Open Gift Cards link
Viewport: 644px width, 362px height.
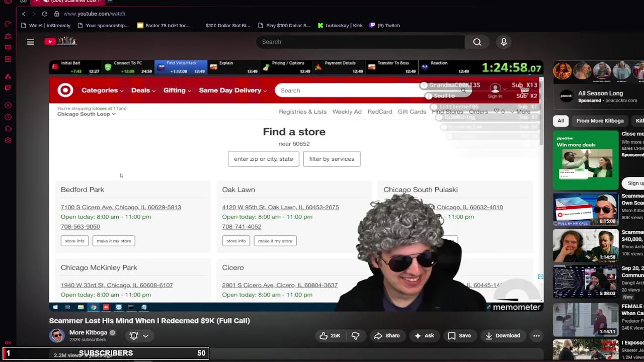[x=412, y=112]
